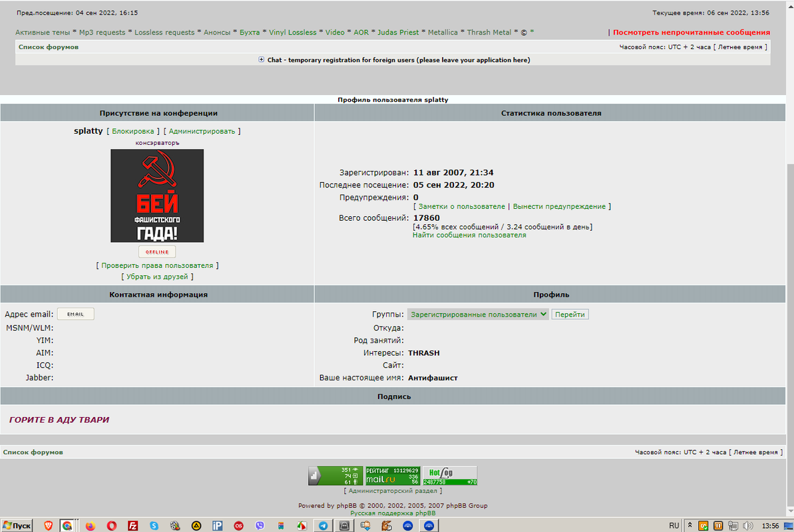Open Vinyl Lossless navigation link
Image resolution: width=794 pixels, height=532 pixels.
292,33
